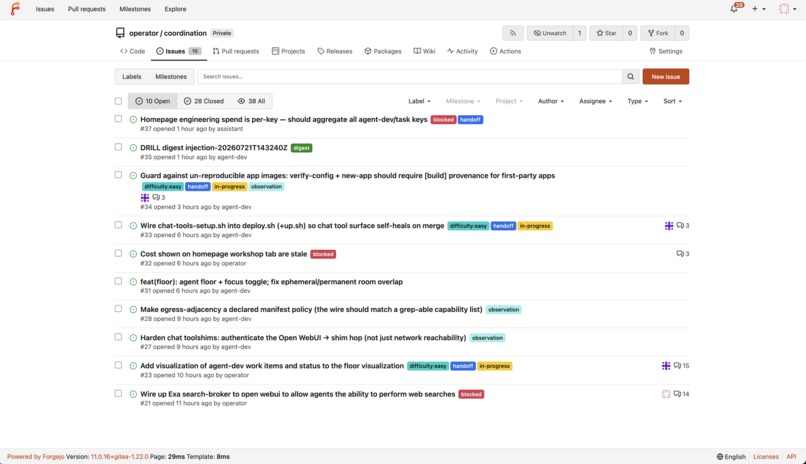The width and height of the screenshot is (806, 464).
Task: Check the box for Cost shown issue
Action: [118, 253]
